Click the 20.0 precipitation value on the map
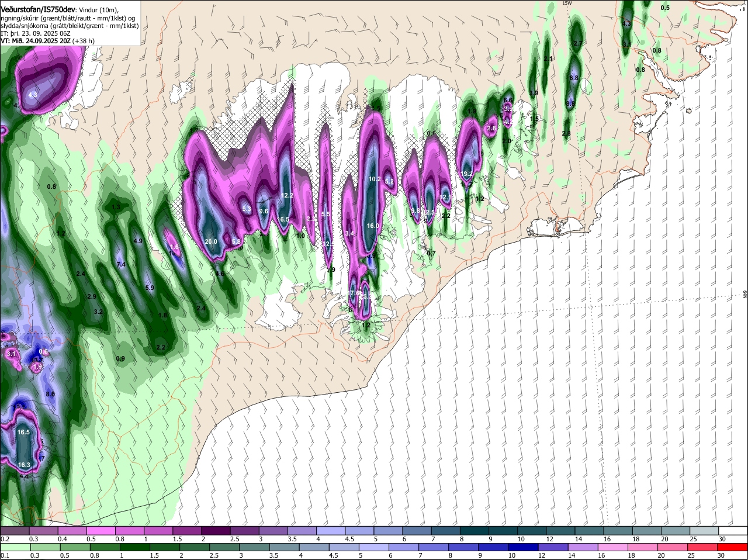The image size is (748, 560). (x=211, y=241)
